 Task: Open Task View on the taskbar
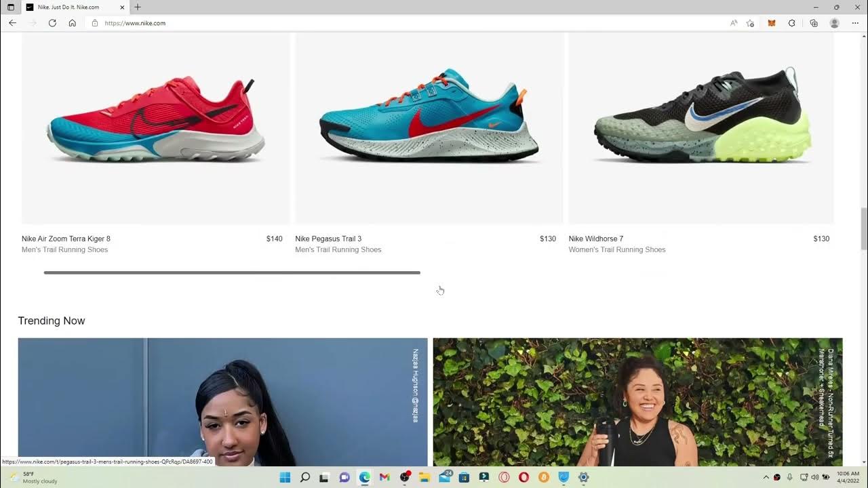(324, 477)
